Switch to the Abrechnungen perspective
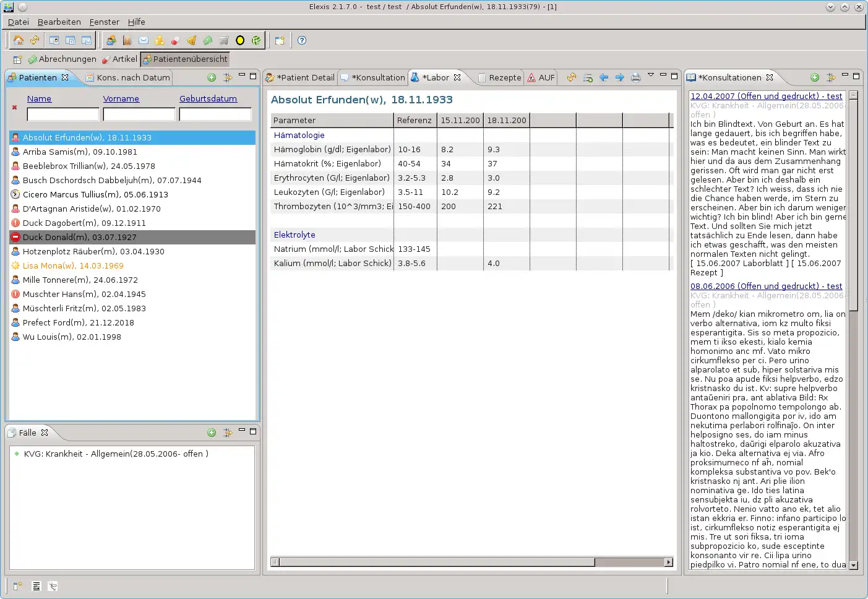Image resolution: width=868 pixels, height=599 pixels. (x=62, y=59)
